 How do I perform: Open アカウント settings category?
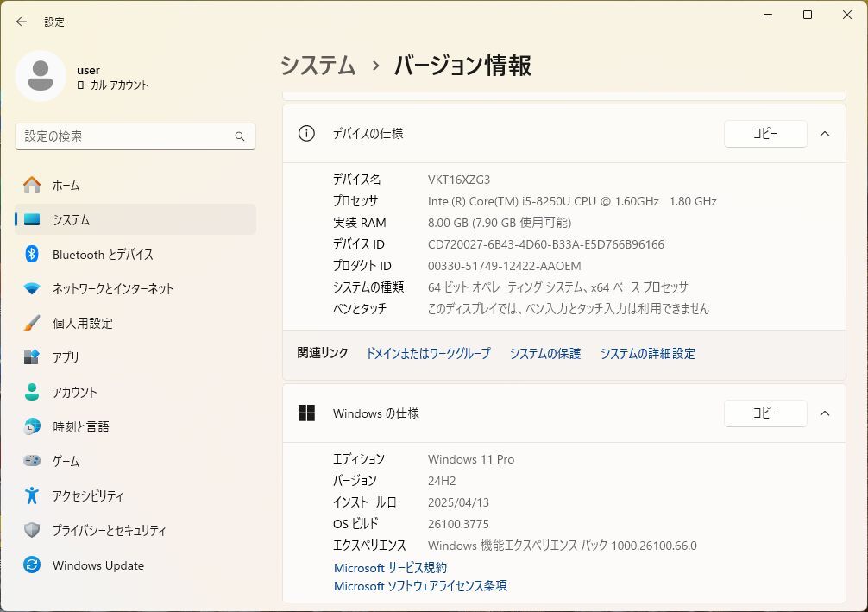tap(135, 392)
